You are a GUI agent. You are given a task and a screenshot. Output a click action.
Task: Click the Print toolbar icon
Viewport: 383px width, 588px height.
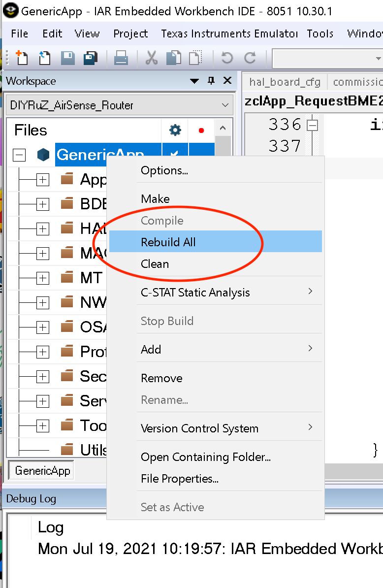point(121,58)
